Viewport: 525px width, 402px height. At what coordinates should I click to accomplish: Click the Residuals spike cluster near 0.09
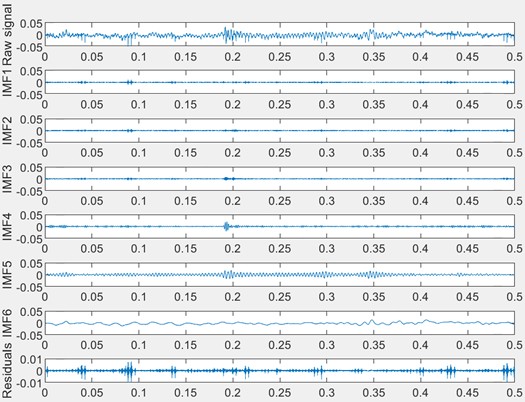[129, 371]
